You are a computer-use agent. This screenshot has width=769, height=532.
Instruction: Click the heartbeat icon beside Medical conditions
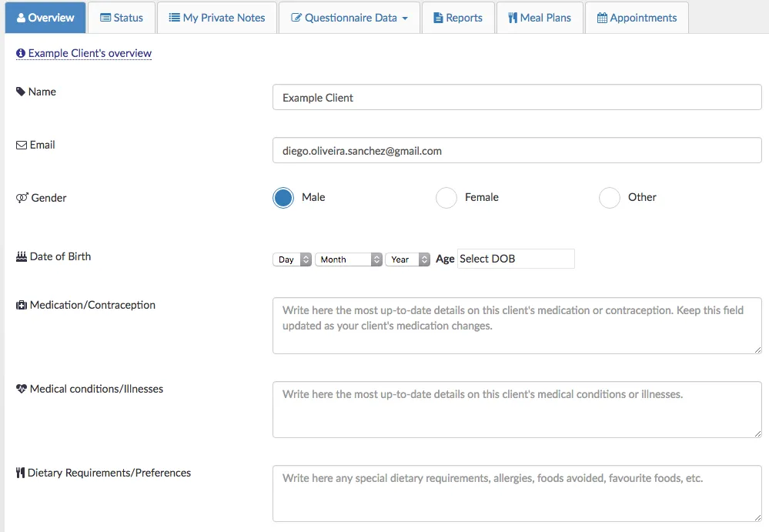coord(22,389)
